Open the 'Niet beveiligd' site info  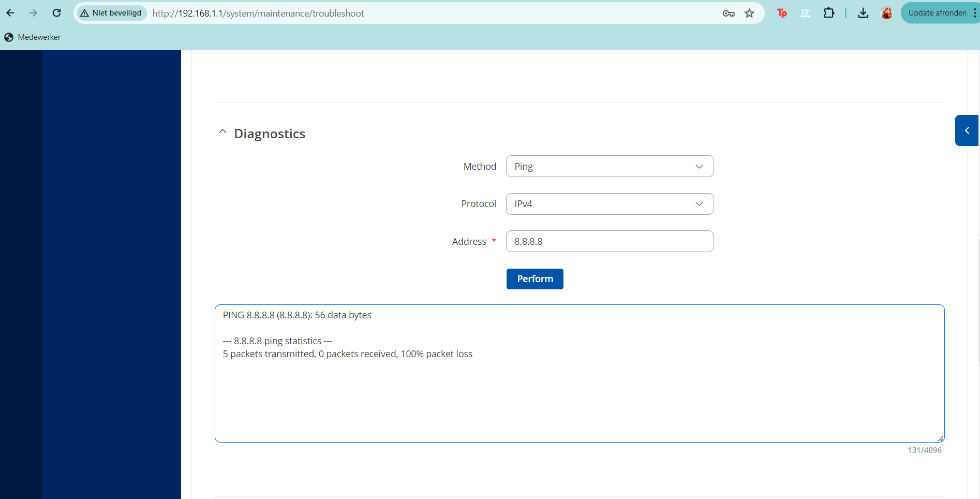tap(111, 13)
